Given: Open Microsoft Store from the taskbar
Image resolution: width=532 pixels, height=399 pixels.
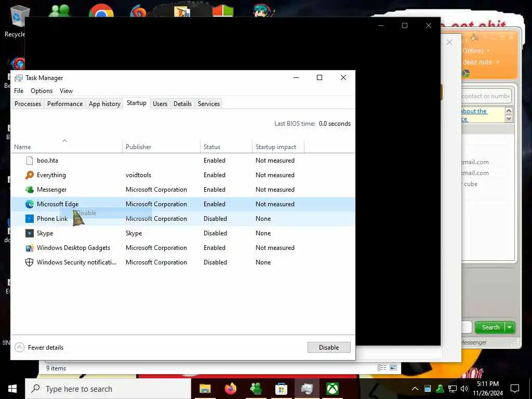Looking at the screenshot, I should (281, 389).
